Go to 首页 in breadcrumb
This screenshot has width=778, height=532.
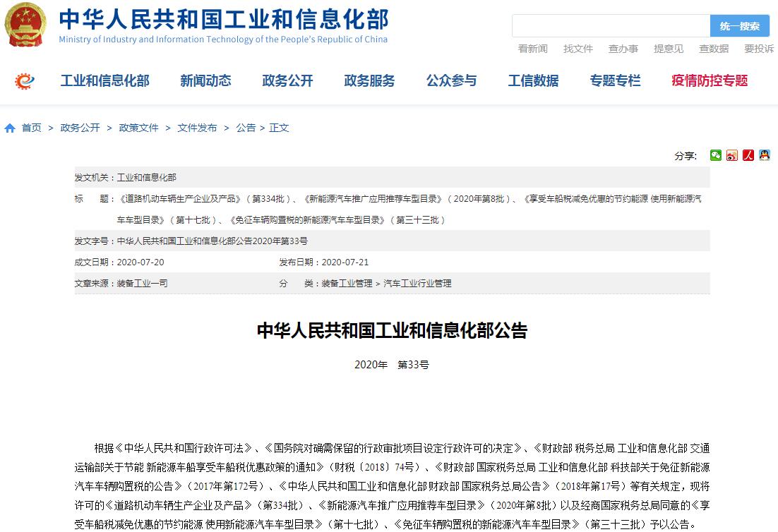point(31,128)
